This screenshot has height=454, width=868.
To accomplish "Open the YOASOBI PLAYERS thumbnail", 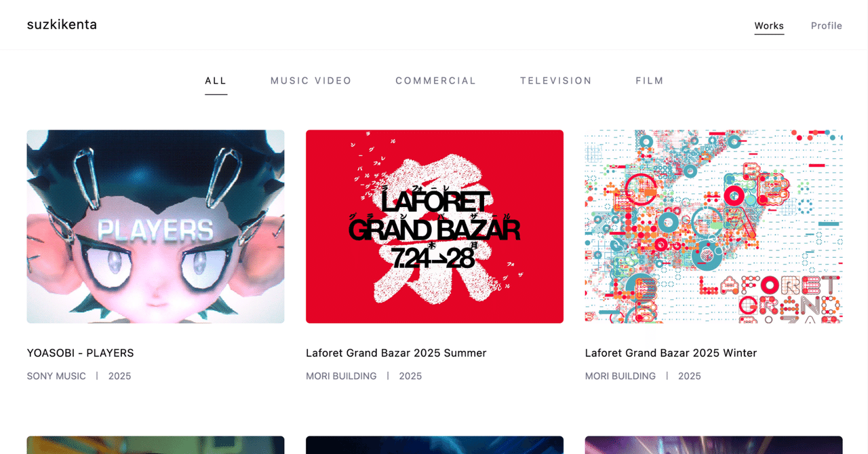I will tap(155, 226).
